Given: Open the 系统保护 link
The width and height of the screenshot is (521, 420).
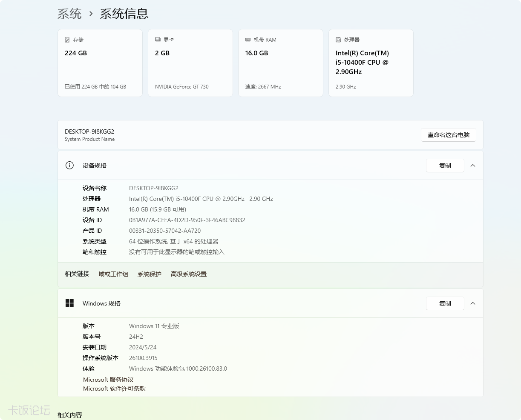Looking at the screenshot, I should tap(150, 274).
